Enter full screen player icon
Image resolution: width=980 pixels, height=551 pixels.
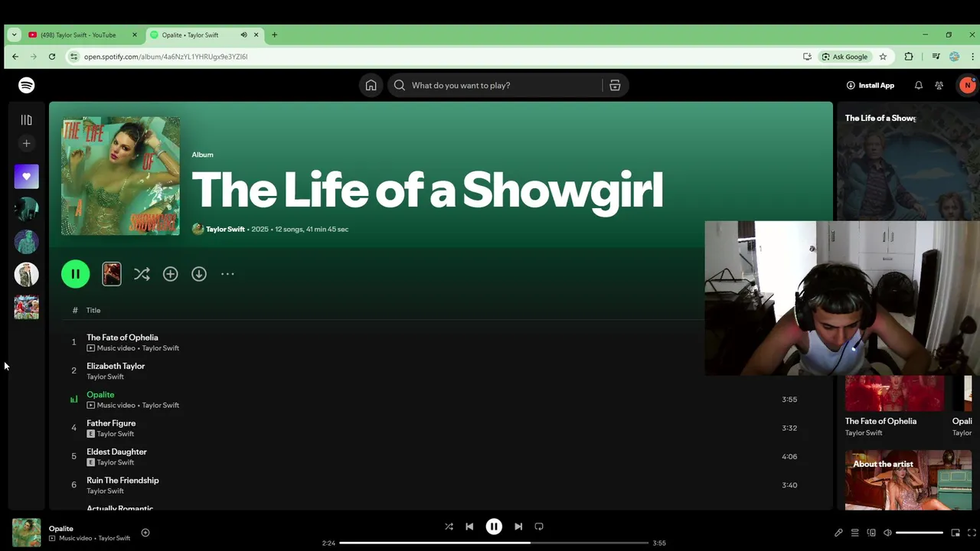coord(972,533)
